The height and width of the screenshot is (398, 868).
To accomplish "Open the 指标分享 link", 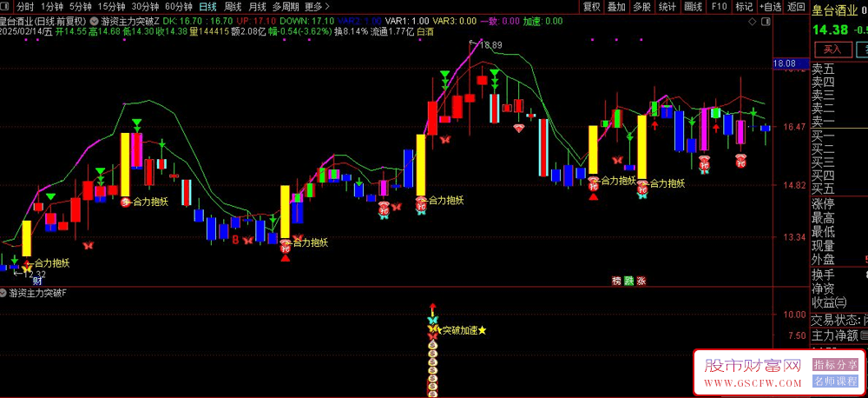I will 835,364.
